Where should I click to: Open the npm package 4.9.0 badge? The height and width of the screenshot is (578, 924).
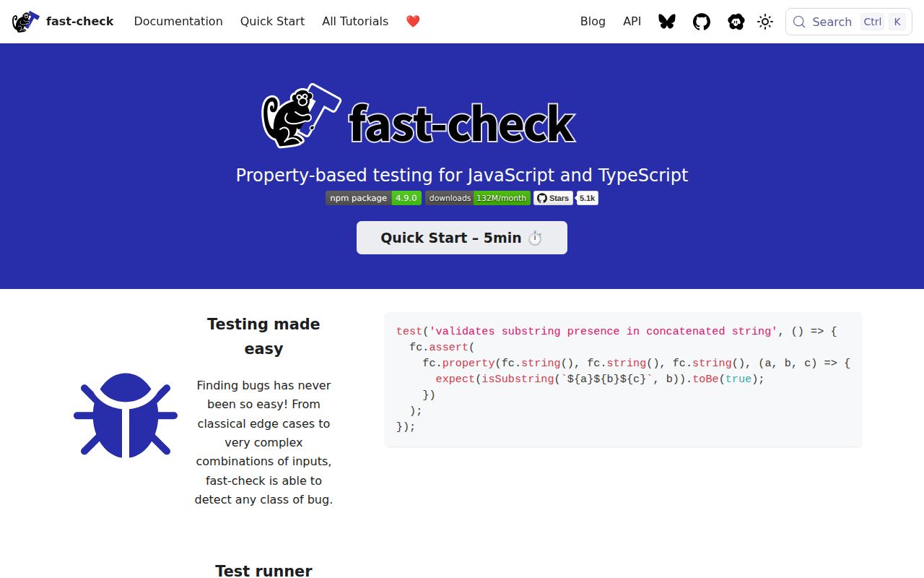coord(373,198)
